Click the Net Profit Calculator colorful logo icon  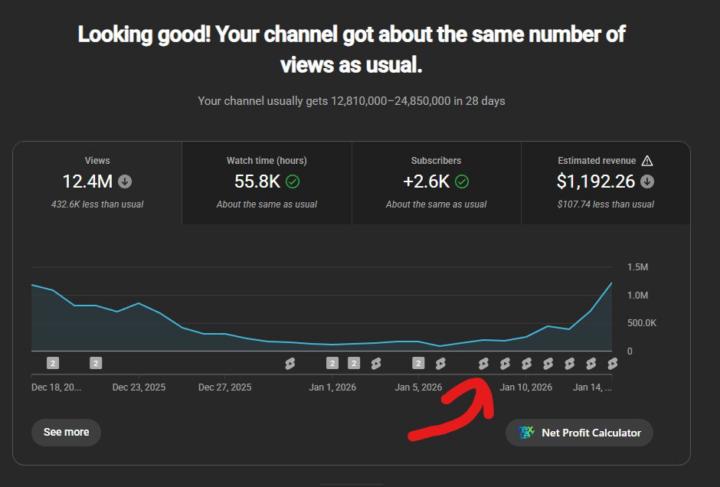(526, 432)
